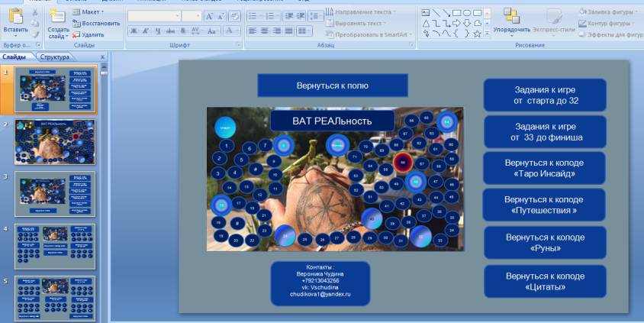Toggle underline (Ч) formatting

(157, 31)
